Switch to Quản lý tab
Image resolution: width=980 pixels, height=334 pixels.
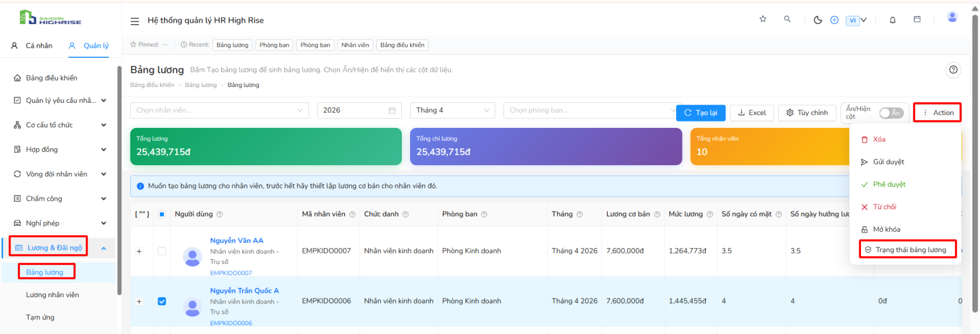click(89, 46)
